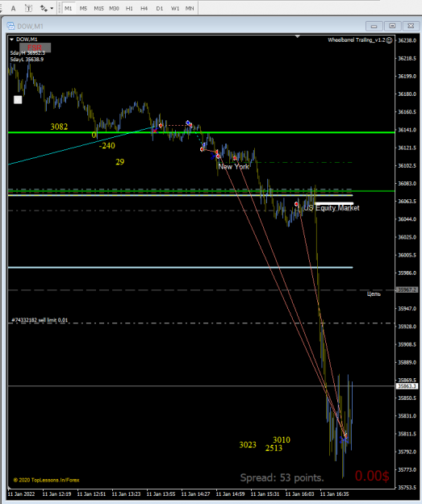Click the yellow 29 number
The width and height of the screenshot is (422, 504).
point(120,161)
